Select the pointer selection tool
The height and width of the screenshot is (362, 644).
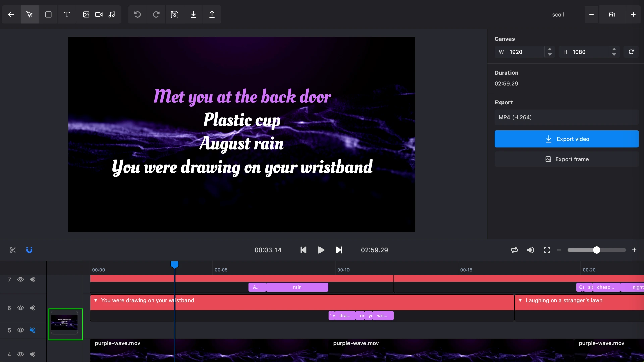tap(30, 14)
